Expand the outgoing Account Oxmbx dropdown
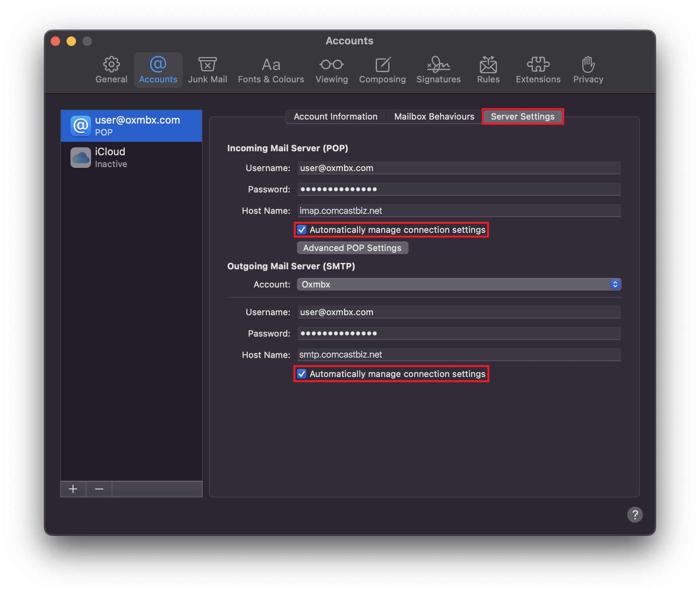 click(458, 284)
